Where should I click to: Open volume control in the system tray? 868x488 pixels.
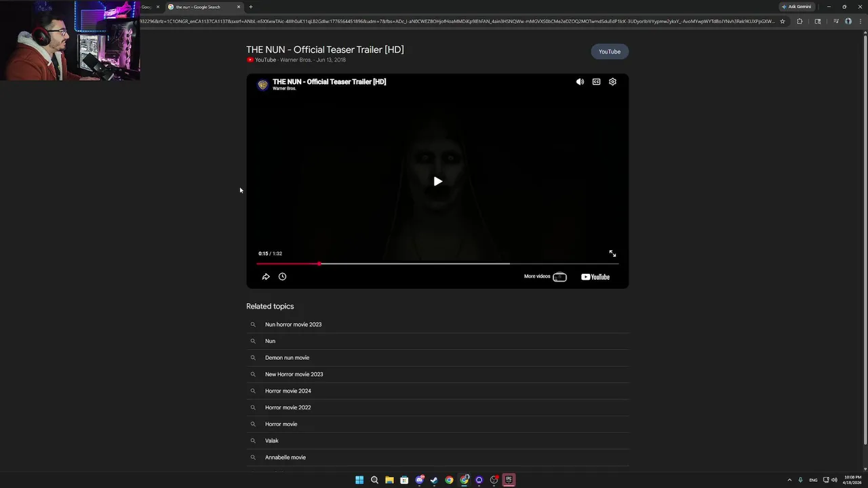pos(834,480)
